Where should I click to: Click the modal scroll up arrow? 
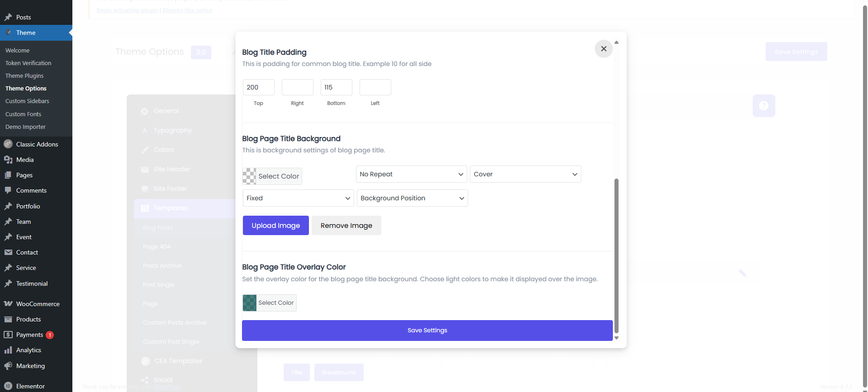tap(616, 42)
